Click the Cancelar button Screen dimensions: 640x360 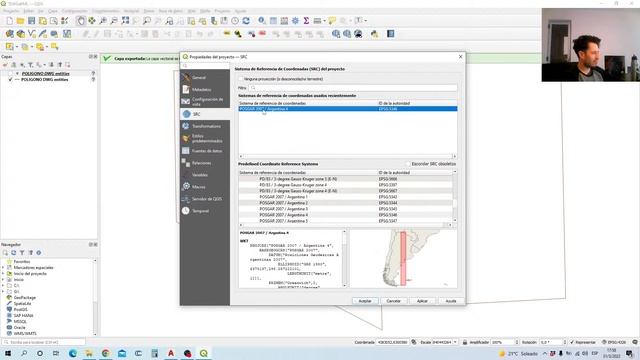click(x=393, y=301)
